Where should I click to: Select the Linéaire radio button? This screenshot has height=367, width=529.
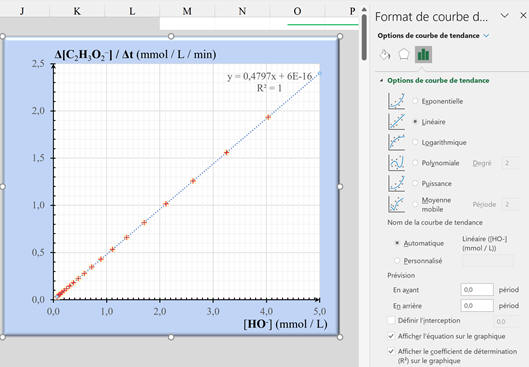point(415,121)
